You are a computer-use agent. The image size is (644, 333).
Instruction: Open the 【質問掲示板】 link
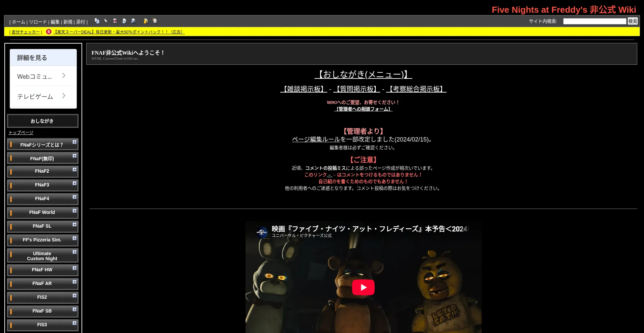[357, 89]
